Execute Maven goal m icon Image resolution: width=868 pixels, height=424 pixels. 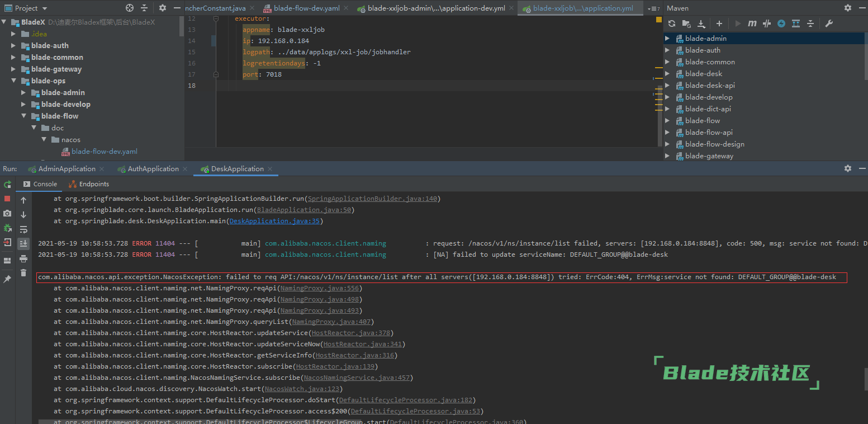[752, 23]
